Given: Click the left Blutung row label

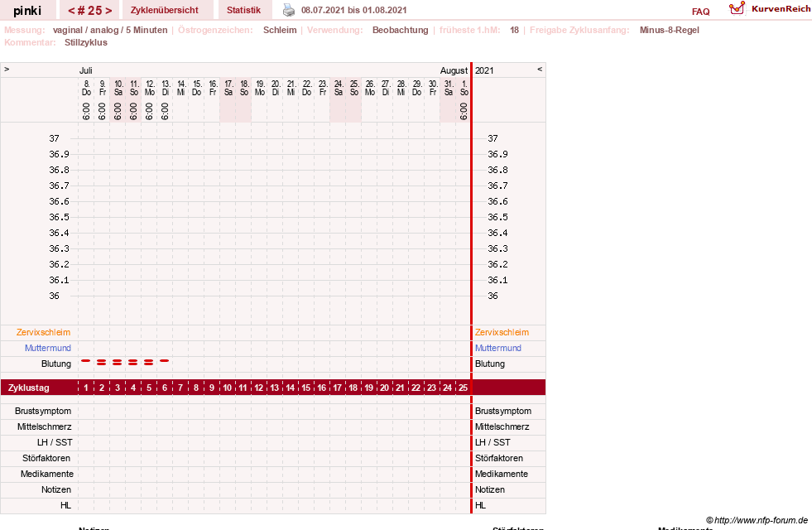Looking at the screenshot, I should [56, 364].
